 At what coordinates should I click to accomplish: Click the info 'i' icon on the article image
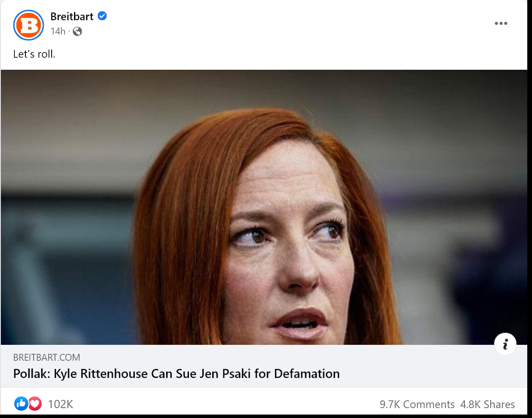point(505,344)
